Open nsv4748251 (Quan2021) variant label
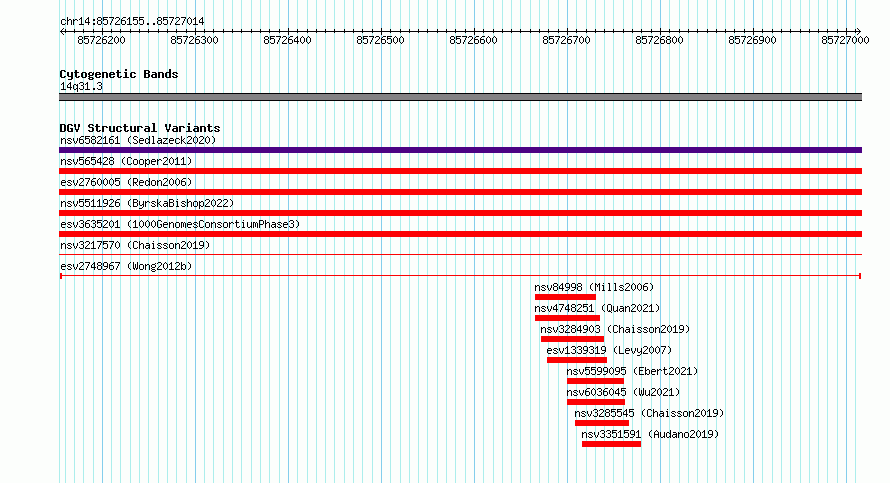Screen dimensions: 890x483 click(x=597, y=308)
